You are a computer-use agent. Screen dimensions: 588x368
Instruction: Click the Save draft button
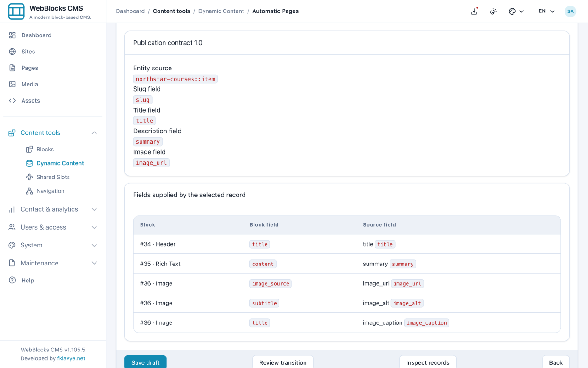coord(146,362)
